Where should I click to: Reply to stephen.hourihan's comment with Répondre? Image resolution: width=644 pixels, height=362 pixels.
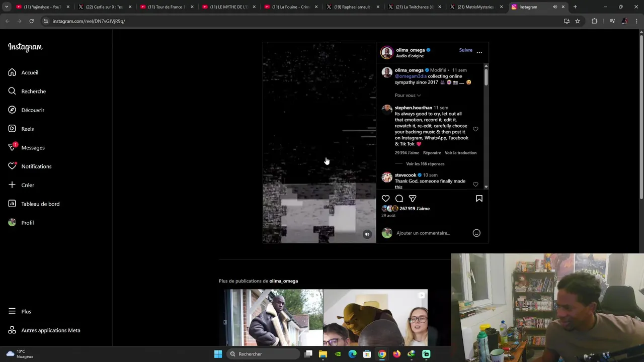click(432, 153)
